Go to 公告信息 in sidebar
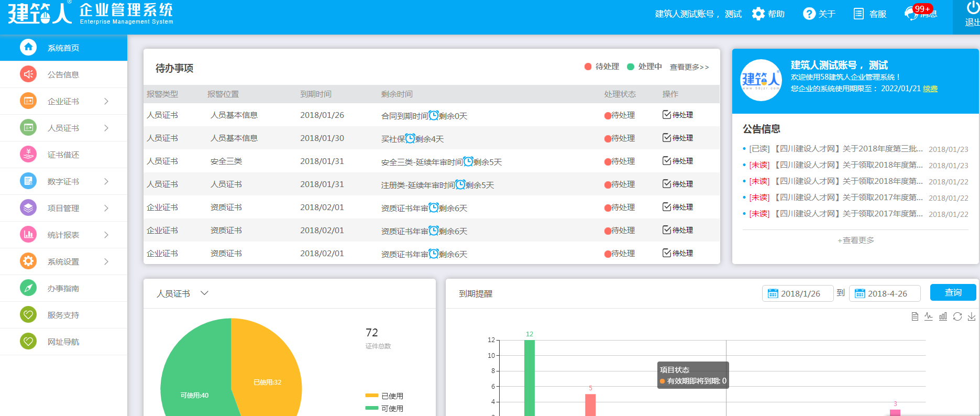 (x=63, y=74)
